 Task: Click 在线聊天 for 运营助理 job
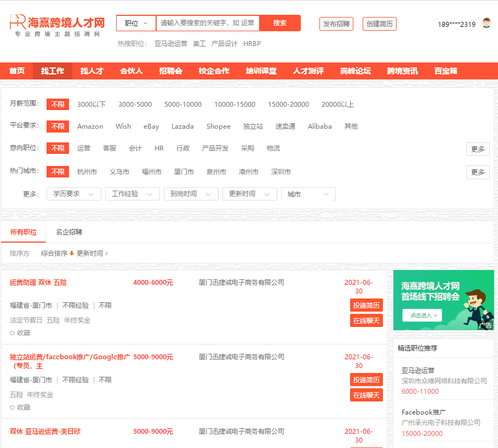pyautogui.click(x=366, y=321)
